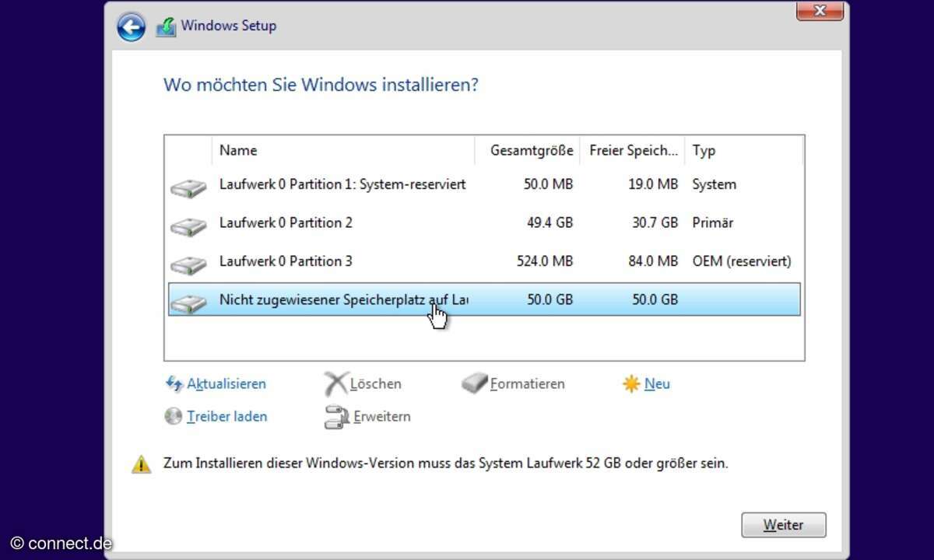Click the heading Wo möchten Sie Windows installieren?
Image resolution: width=934 pixels, height=560 pixels.
[321, 84]
